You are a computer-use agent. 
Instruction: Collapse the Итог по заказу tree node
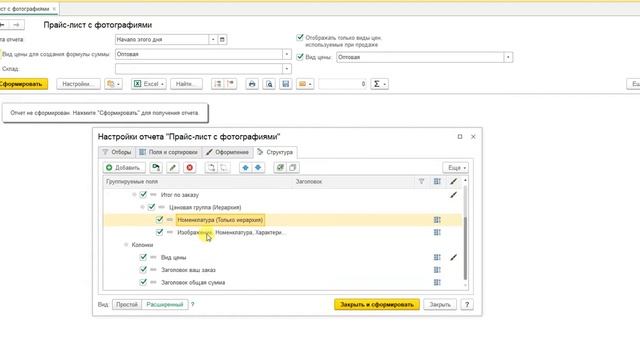coord(134,195)
